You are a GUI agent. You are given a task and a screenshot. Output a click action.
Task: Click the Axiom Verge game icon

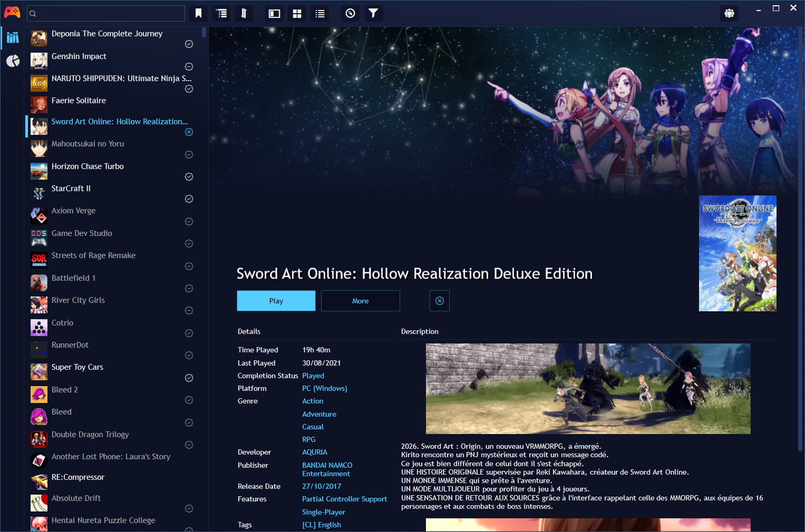tap(39, 215)
